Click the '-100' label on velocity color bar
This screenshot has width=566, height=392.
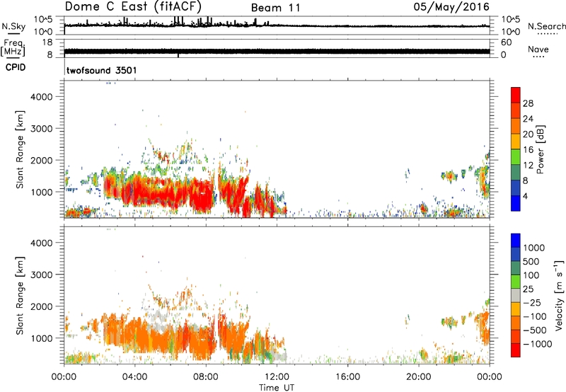click(x=534, y=316)
